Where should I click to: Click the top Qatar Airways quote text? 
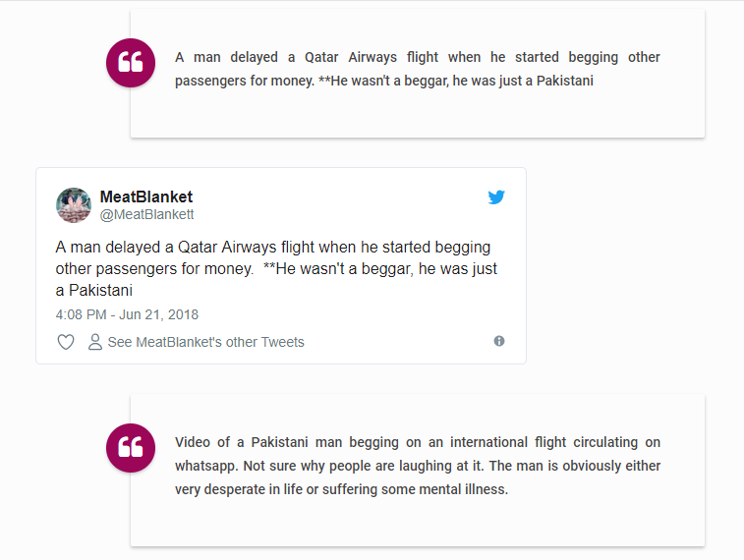(418, 69)
